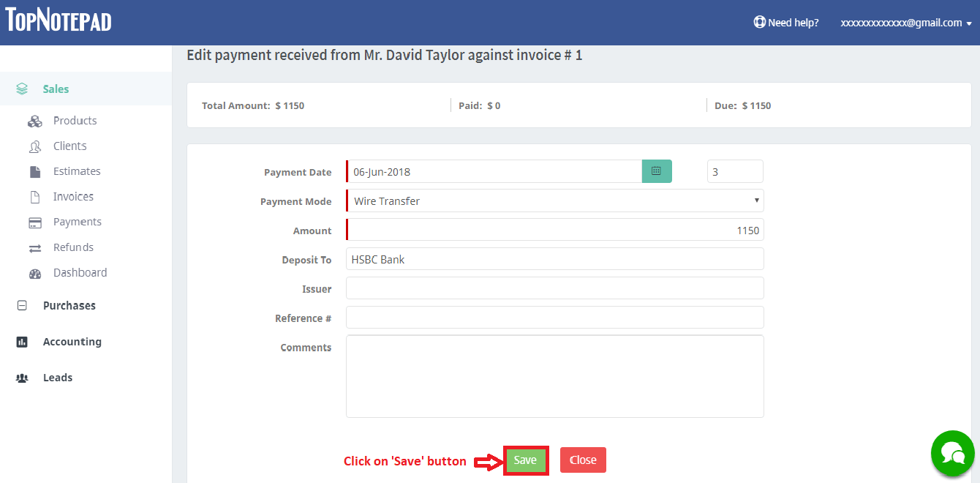Click the 'Payment Mode' label
The height and width of the screenshot is (483, 980).
tap(296, 201)
